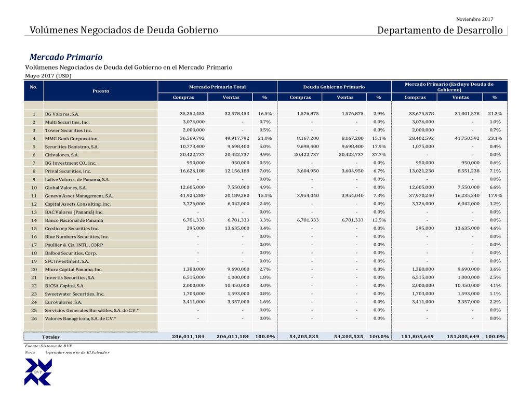This screenshot has width=532, height=399.
Task: Click 'SFC Investment, S.A.' row name
Action: [67, 261]
